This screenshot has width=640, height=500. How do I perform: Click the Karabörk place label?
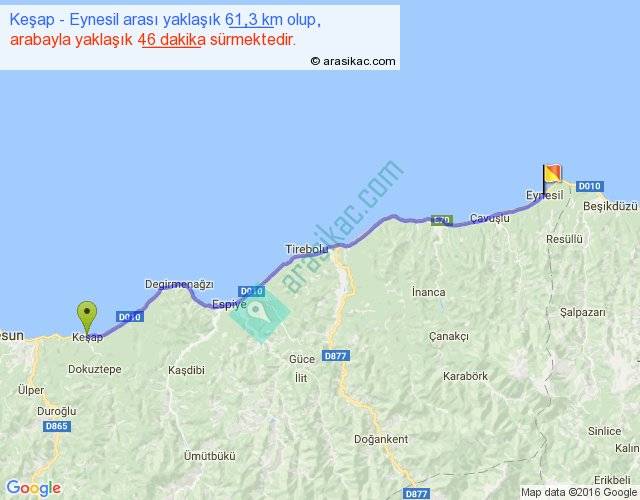tap(467, 377)
